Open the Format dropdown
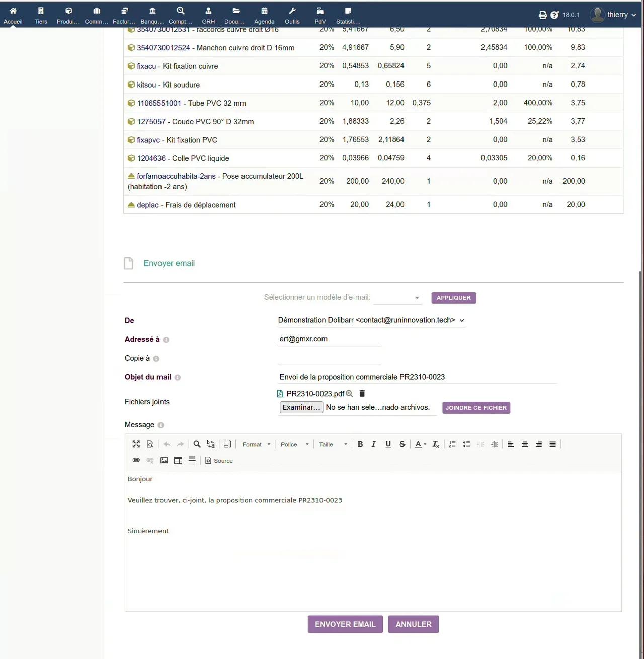644x659 pixels. pos(256,444)
